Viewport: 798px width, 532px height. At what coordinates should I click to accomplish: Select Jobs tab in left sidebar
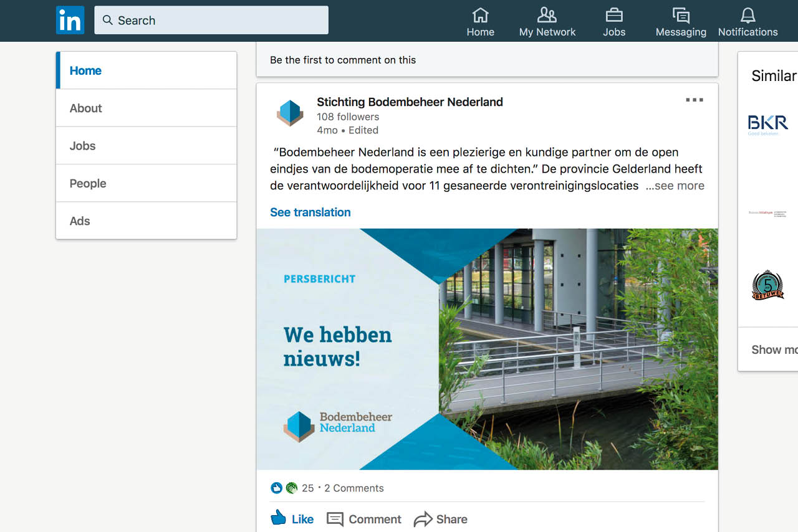[x=146, y=146]
